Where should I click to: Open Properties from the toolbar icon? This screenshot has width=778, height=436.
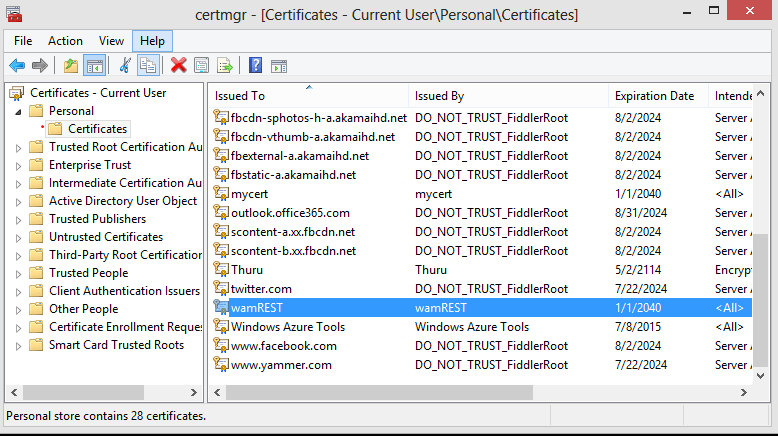click(x=202, y=66)
